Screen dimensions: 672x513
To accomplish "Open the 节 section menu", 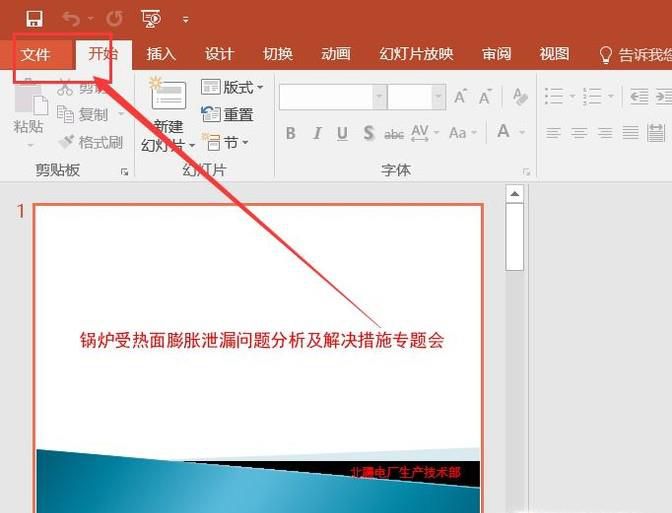I will pyautogui.click(x=226, y=142).
